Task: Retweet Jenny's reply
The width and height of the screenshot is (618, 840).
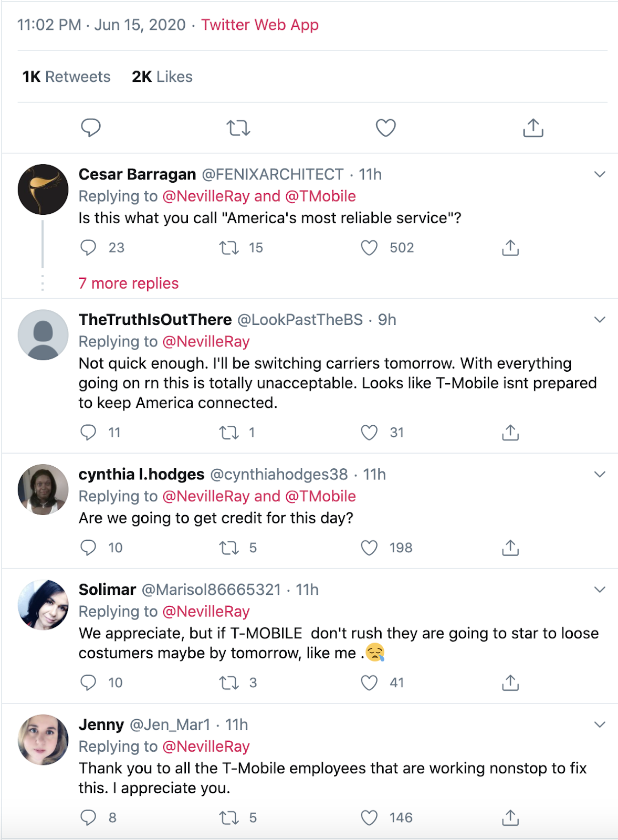Action: (229, 817)
